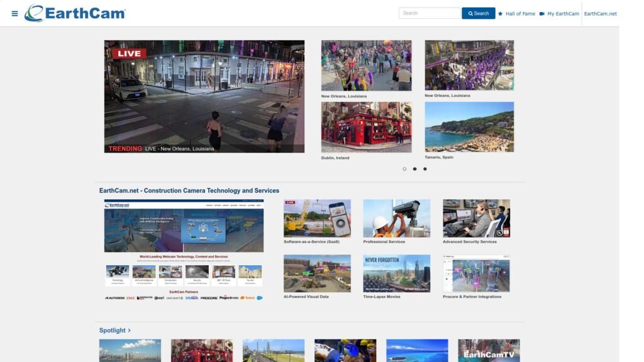The image size is (644, 362).
Task: Go to EarthCam.net header link
Action: (600, 14)
